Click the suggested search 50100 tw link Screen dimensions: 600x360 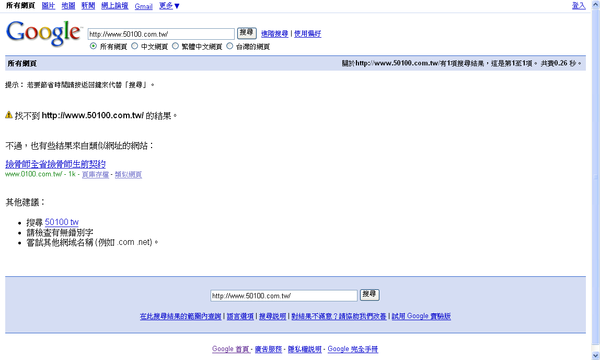pyautogui.click(x=62, y=222)
